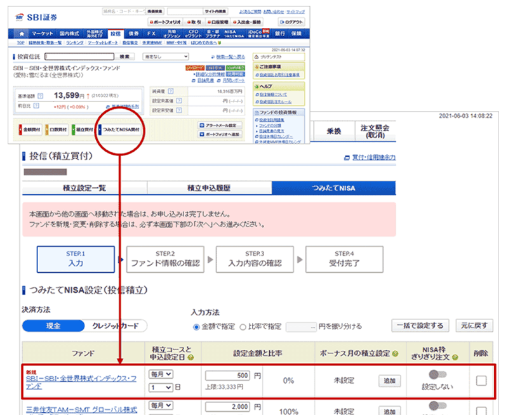Click ポートフォリオへ追加 button
This screenshot has width=508, height=420.
[x=220, y=135]
